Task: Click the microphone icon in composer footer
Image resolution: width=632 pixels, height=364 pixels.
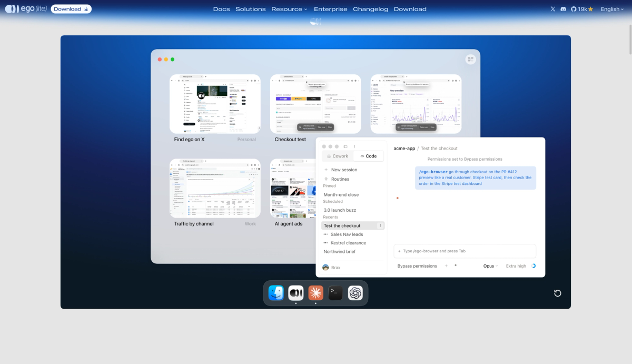Action: [x=456, y=265]
